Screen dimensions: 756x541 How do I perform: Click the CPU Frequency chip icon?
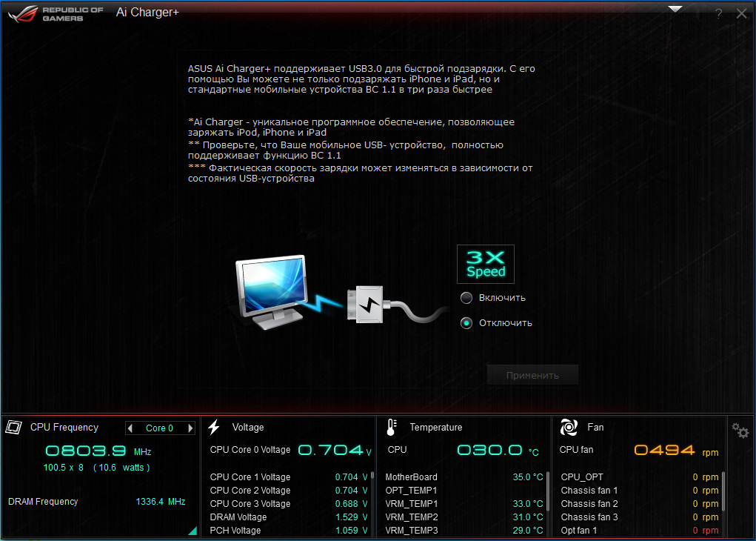(14, 427)
